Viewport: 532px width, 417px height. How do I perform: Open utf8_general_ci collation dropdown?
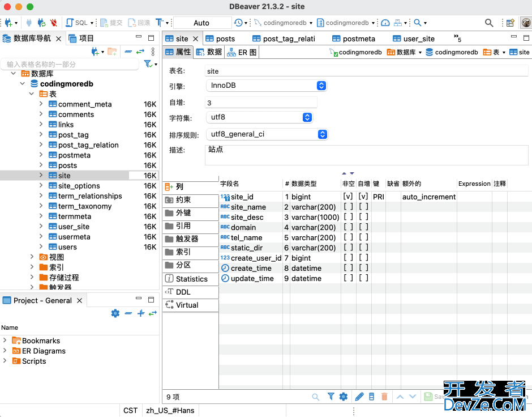click(x=267, y=134)
